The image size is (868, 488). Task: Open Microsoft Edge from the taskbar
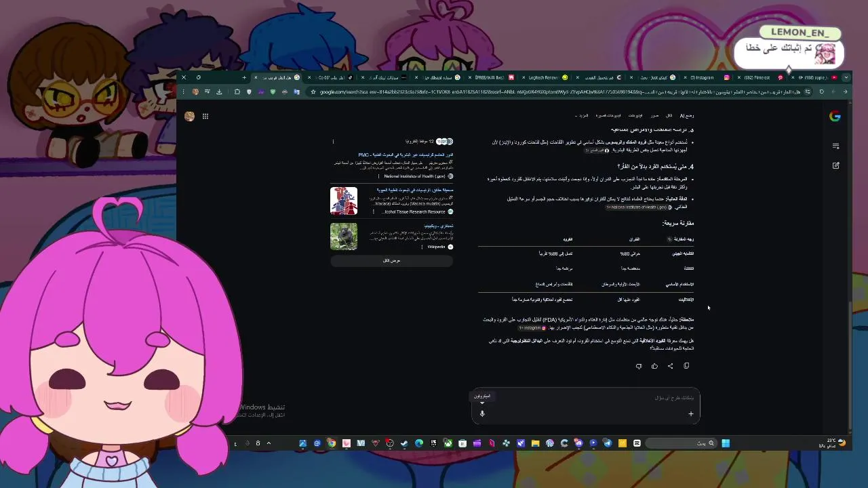click(x=419, y=443)
